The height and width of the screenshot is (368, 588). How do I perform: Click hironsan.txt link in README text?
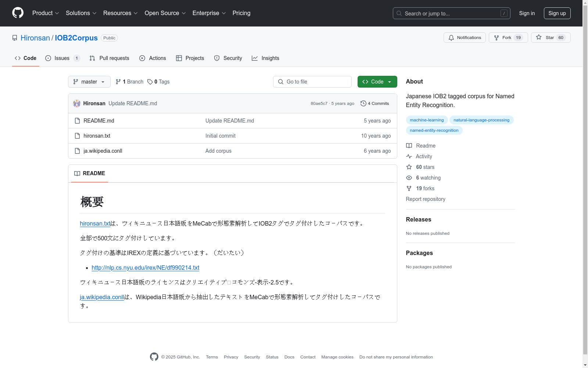tap(95, 223)
